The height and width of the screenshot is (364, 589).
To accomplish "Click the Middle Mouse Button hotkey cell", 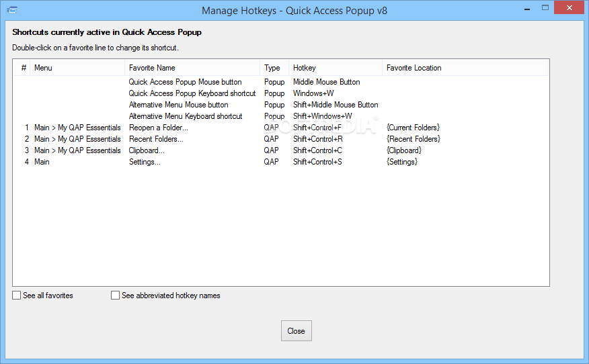I will (326, 82).
